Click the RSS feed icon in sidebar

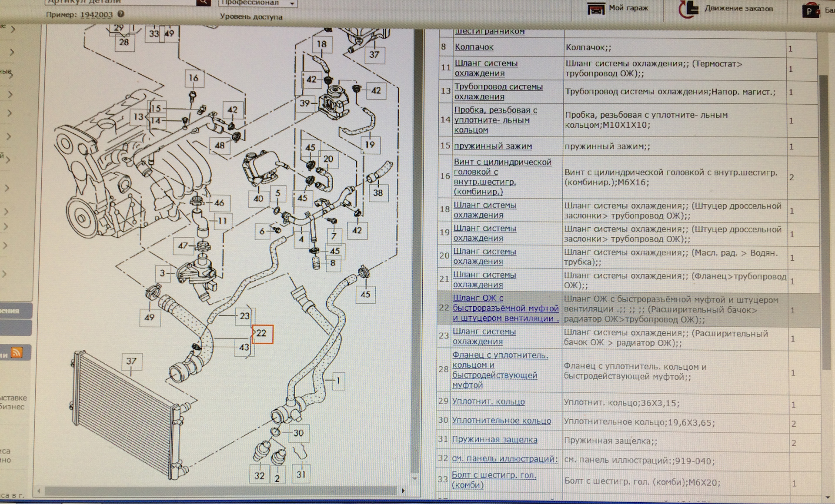[x=17, y=352]
